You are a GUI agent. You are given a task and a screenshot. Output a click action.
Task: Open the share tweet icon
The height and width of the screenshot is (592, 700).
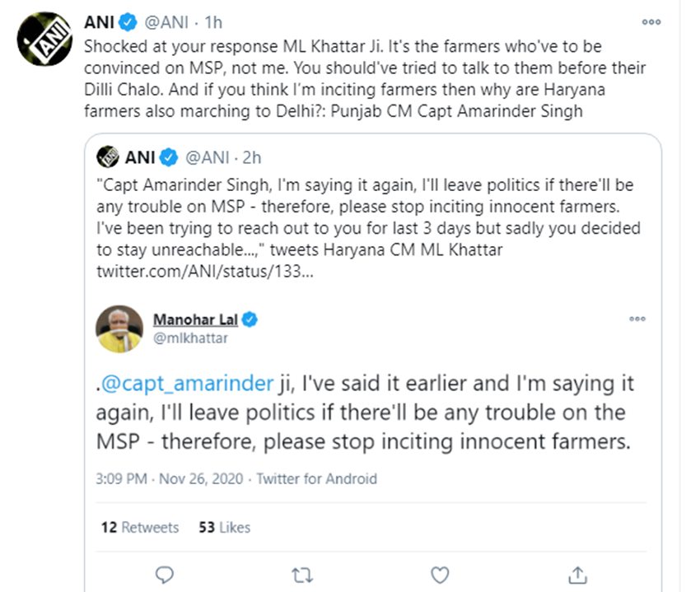tap(578, 574)
